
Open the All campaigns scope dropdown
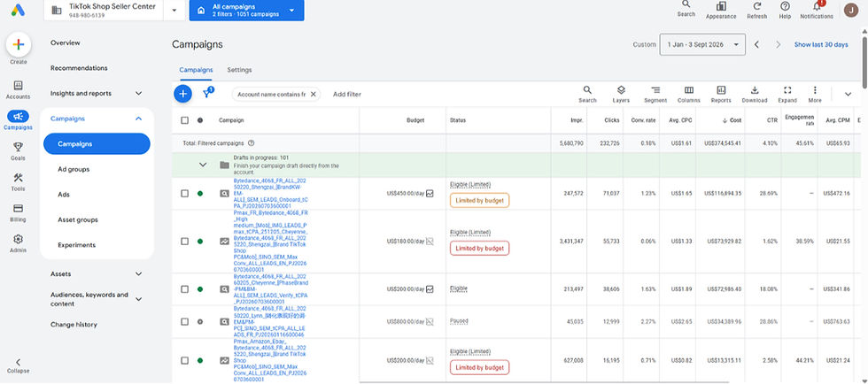pyautogui.click(x=246, y=10)
